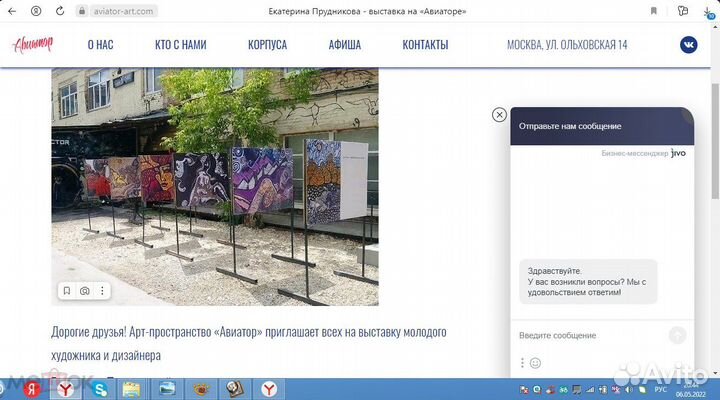Open the browser downloads icon
The image size is (720, 400).
pos(709,11)
